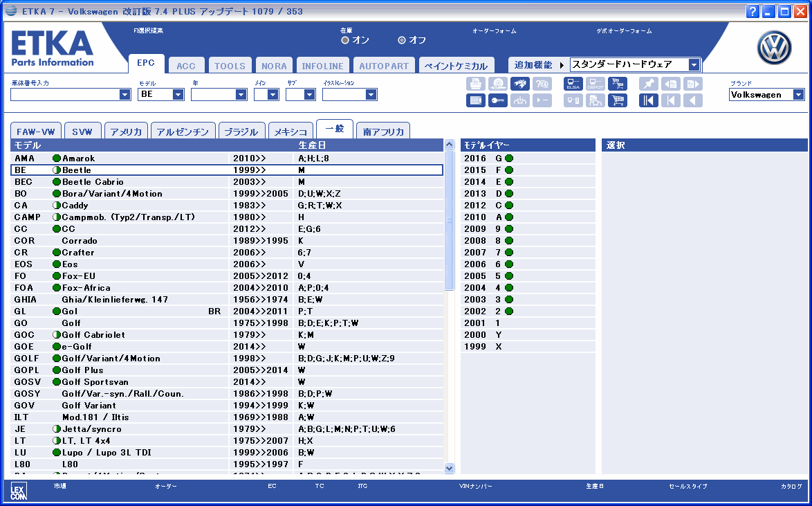This screenshot has width=812, height=506.
Task: Select the 南アフリカ market tab
Action: pyautogui.click(x=383, y=132)
